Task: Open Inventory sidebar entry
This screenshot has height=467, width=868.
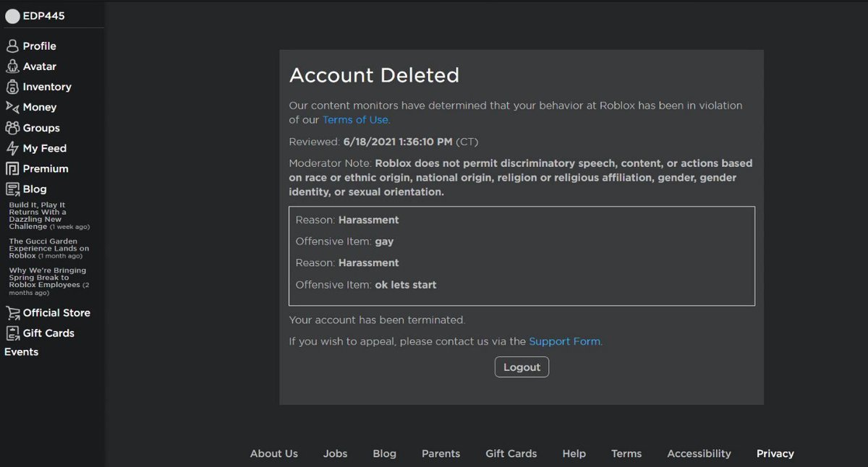Action: tap(47, 87)
